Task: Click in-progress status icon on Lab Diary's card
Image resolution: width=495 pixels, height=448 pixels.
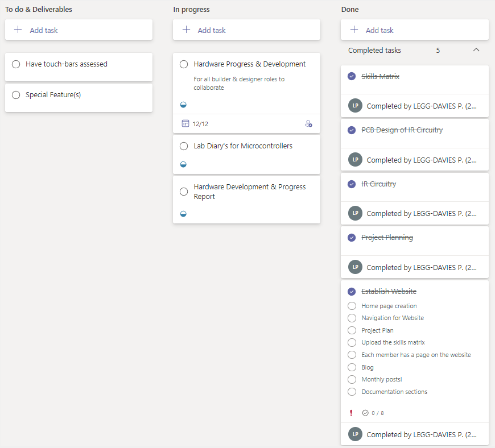Action: pyautogui.click(x=183, y=164)
